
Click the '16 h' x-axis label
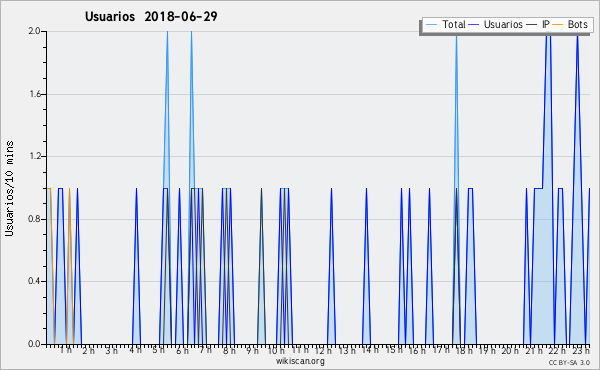pyautogui.click(x=417, y=351)
